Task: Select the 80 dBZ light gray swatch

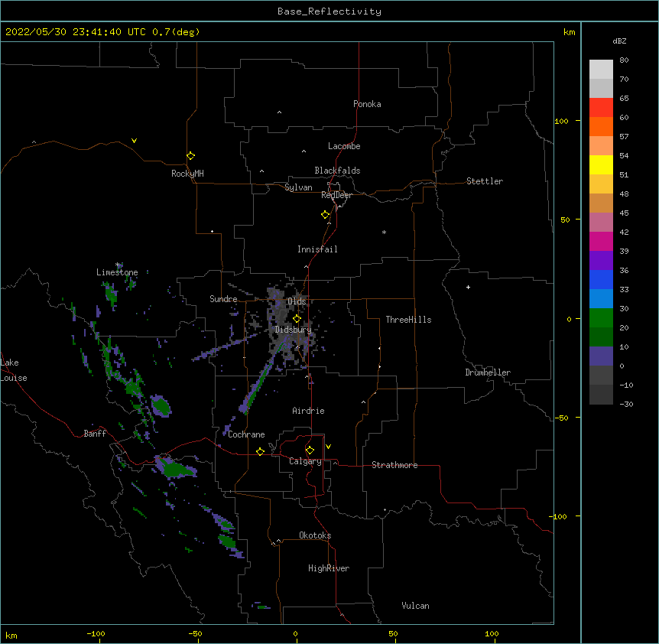Action: (601, 69)
